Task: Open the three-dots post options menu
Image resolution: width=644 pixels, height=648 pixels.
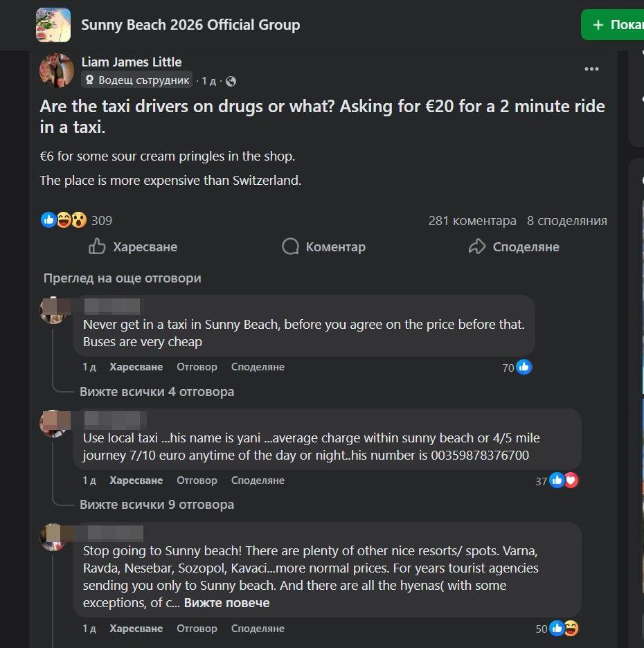Action: coord(591,69)
